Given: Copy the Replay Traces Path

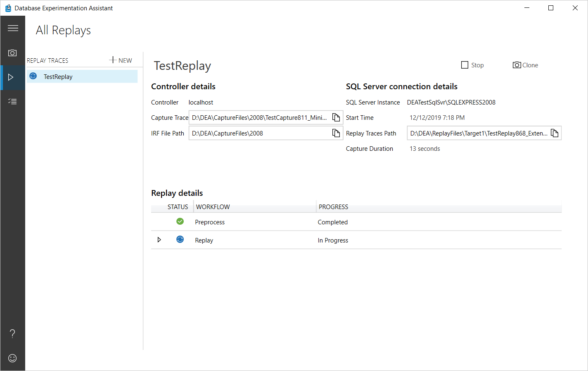Looking at the screenshot, I should pos(555,133).
